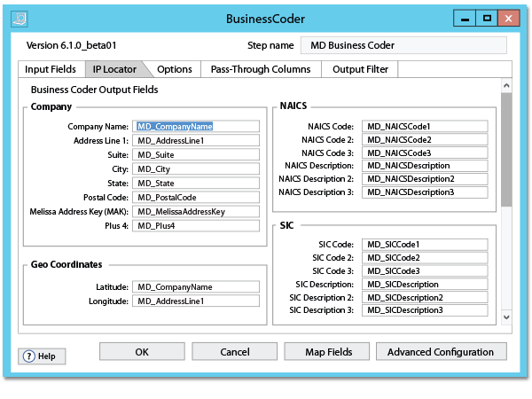Click the SIC Code field MD_SICCode1
The image size is (532, 399).
[x=425, y=245]
